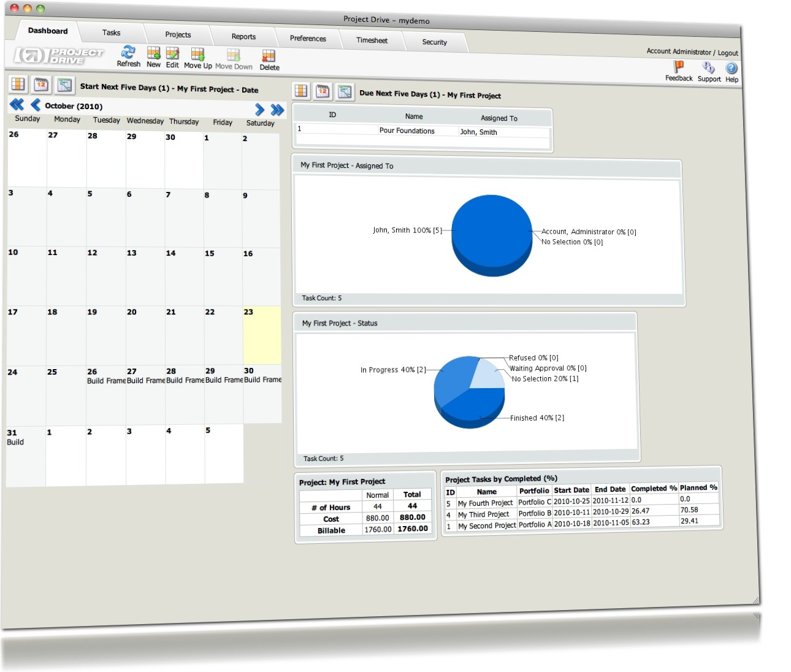Go to previous month with the left arrow
The image size is (791, 672).
tap(35, 105)
